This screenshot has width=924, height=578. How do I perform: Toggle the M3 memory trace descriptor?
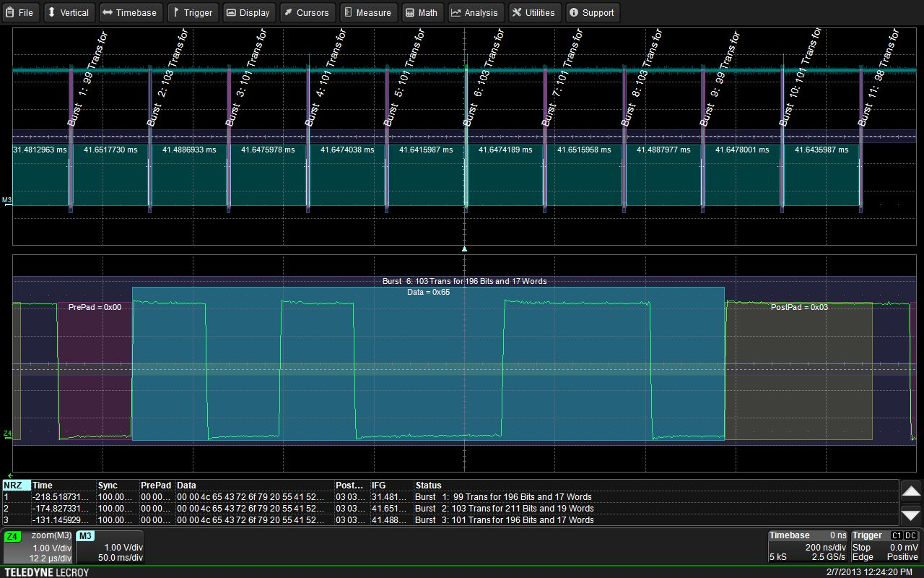(108, 546)
